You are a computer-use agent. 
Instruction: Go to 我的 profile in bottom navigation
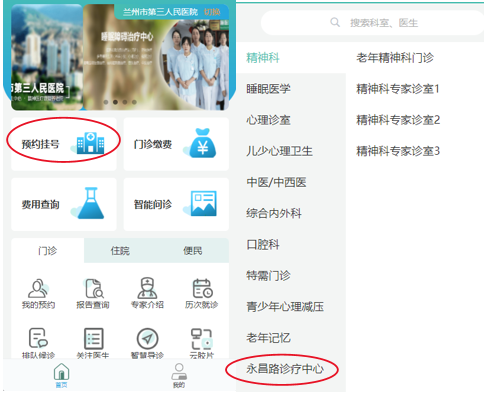(x=179, y=375)
